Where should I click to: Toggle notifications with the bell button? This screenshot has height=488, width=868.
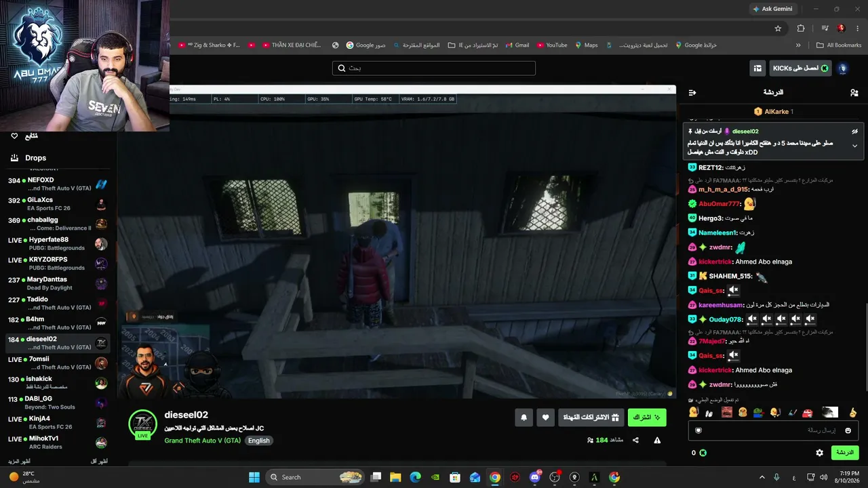(x=524, y=418)
